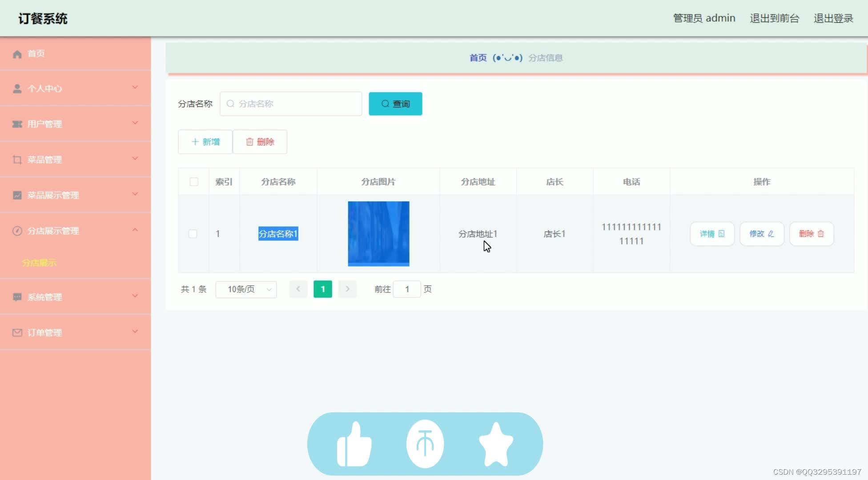Click the crop icon for 菜品管理
This screenshot has height=480, width=868.
(17, 160)
